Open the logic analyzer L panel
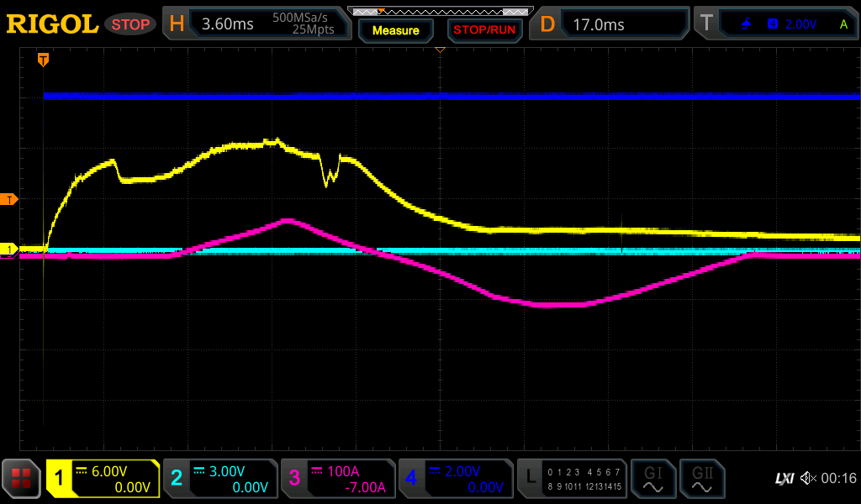 [x=573, y=479]
